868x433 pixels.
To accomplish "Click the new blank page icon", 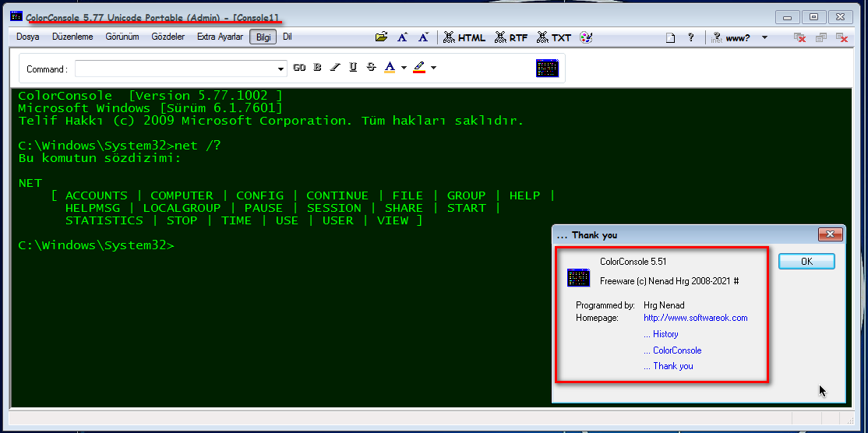I will click(670, 38).
